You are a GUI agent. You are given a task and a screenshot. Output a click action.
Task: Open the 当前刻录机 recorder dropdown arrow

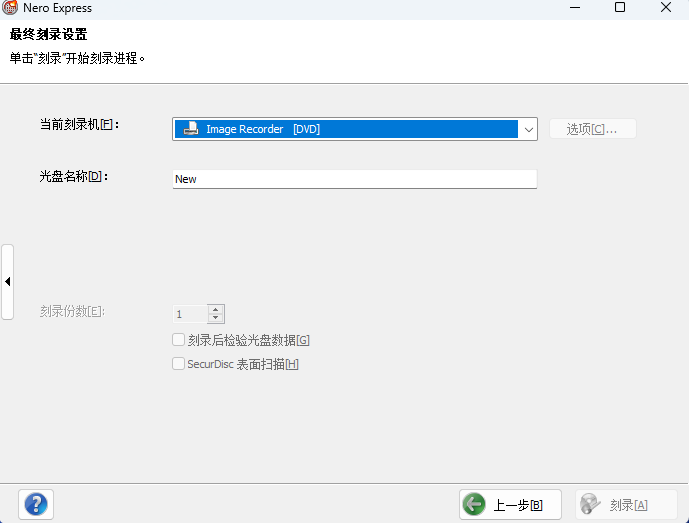click(x=527, y=129)
